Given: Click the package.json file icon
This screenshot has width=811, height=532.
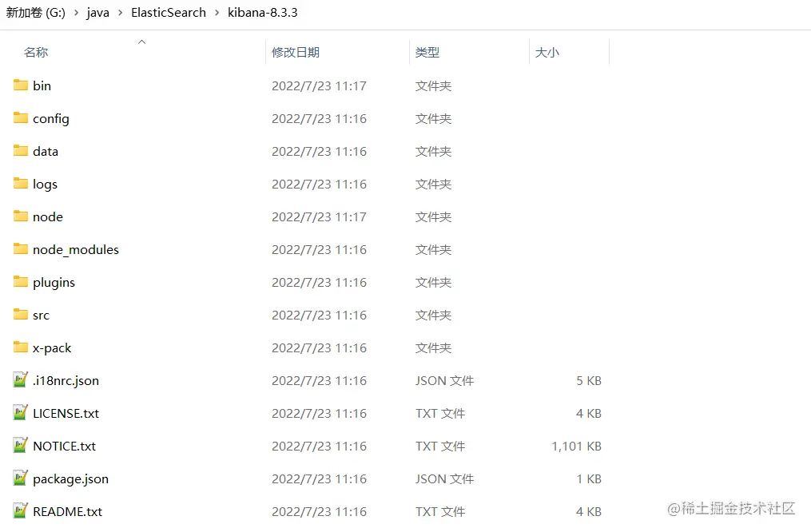Looking at the screenshot, I should pyautogui.click(x=20, y=478).
